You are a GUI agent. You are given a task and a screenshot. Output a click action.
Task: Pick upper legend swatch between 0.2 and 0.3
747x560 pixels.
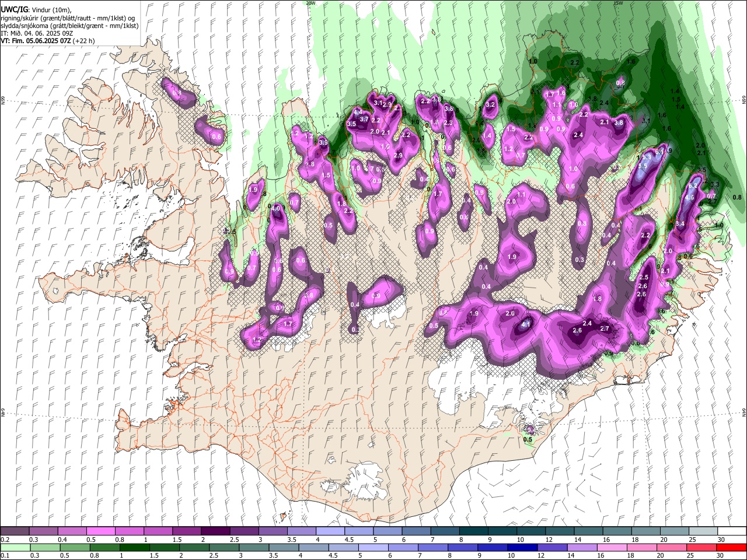coord(15,531)
